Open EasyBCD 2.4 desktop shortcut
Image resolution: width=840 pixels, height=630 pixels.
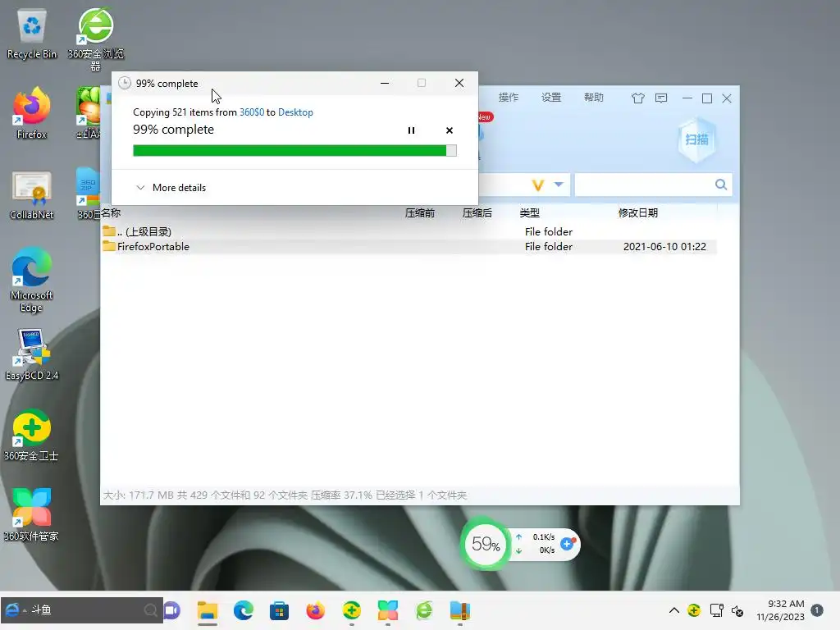[32, 354]
